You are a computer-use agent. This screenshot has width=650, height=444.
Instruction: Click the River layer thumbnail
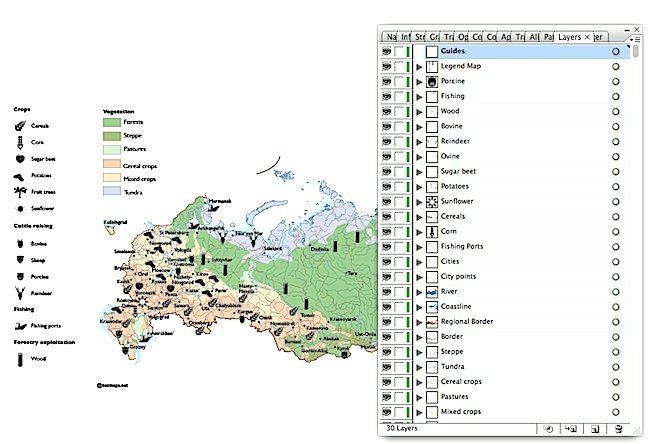click(x=432, y=292)
